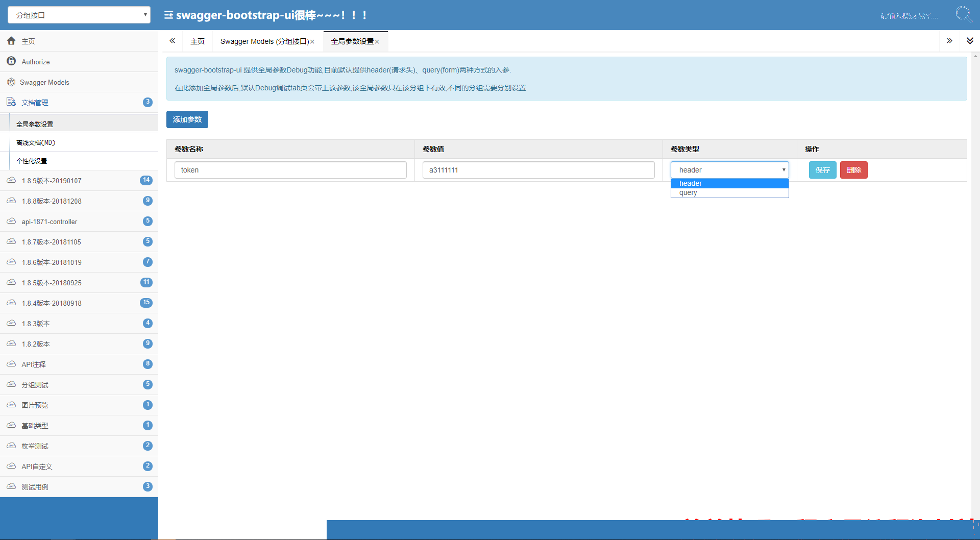Open the double-down chevron tab options
The width and height of the screenshot is (980, 540).
tap(970, 41)
